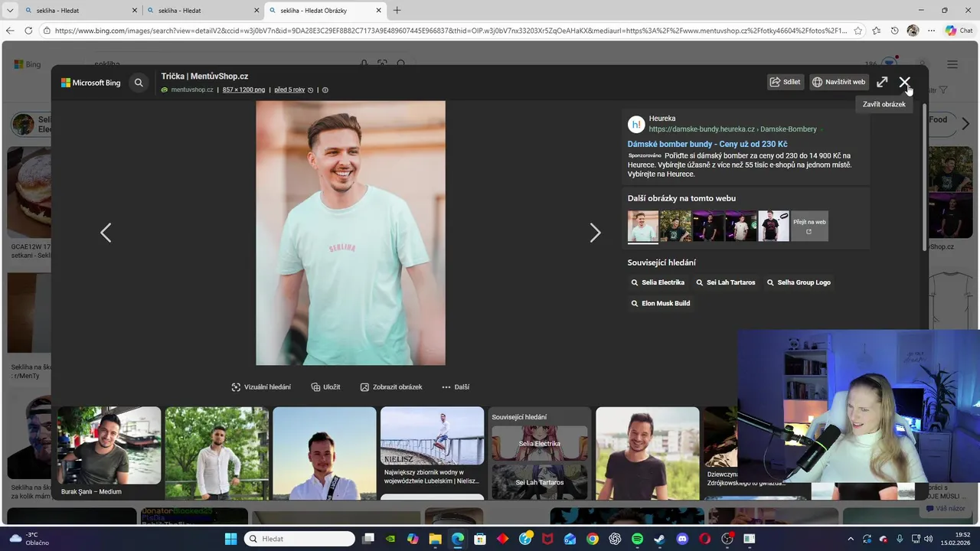Click image size 857 × 1200 png
The image size is (980, 551).
point(243,90)
